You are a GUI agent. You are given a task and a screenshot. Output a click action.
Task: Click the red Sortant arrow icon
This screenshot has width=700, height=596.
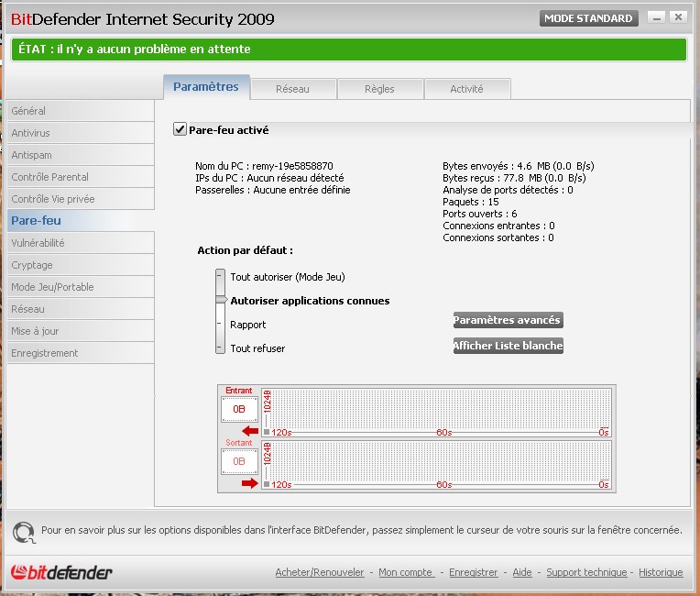pos(250,483)
